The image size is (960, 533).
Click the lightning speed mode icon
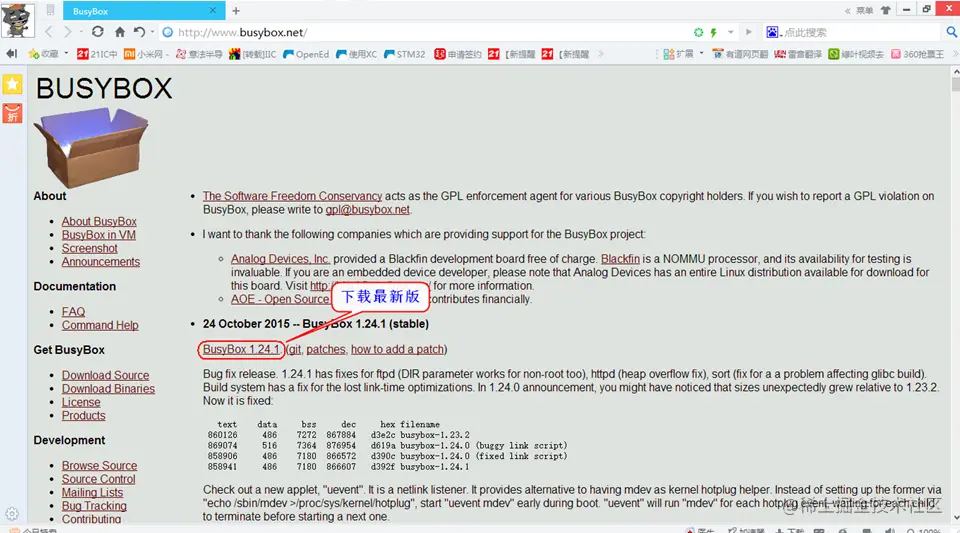pyautogui.click(x=714, y=32)
